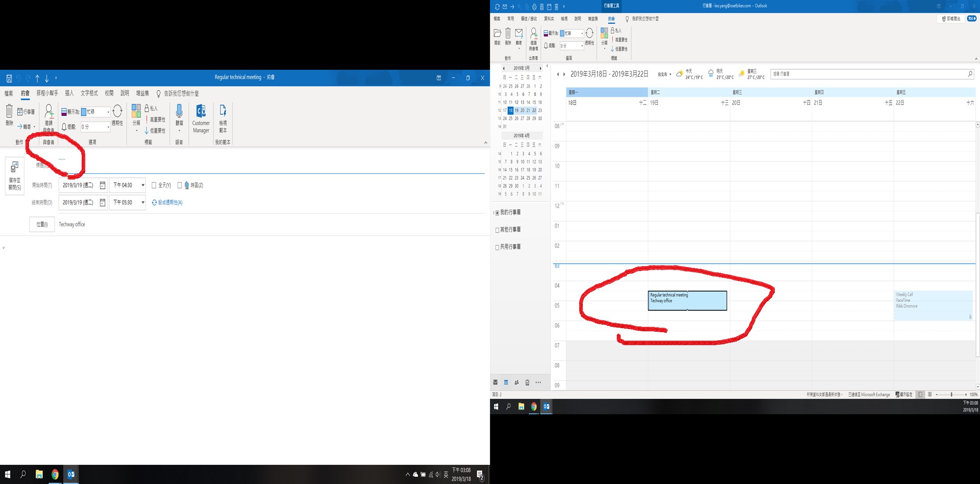This screenshot has width=980, height=484.
Task: Click the 檢視範本 view templates icon
Action: 223,111
